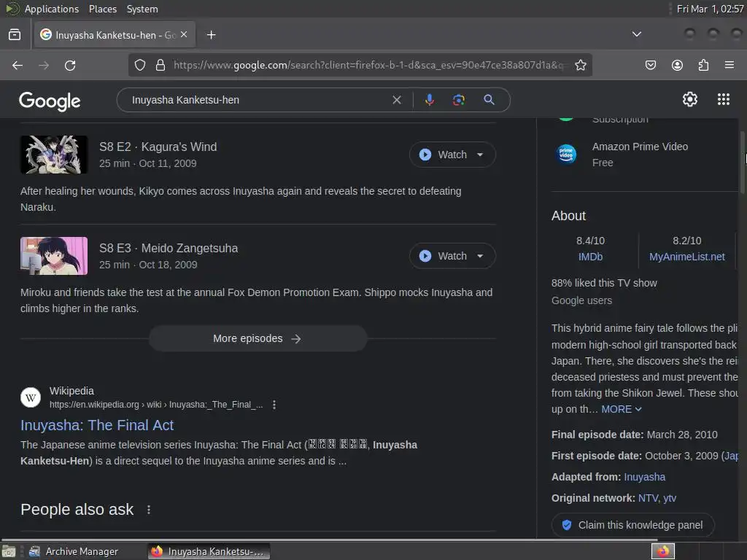Open the Wikipedia result's three-dot options
Image resolution: width=747 pixels, height=560 pixels.
point(274,405)
